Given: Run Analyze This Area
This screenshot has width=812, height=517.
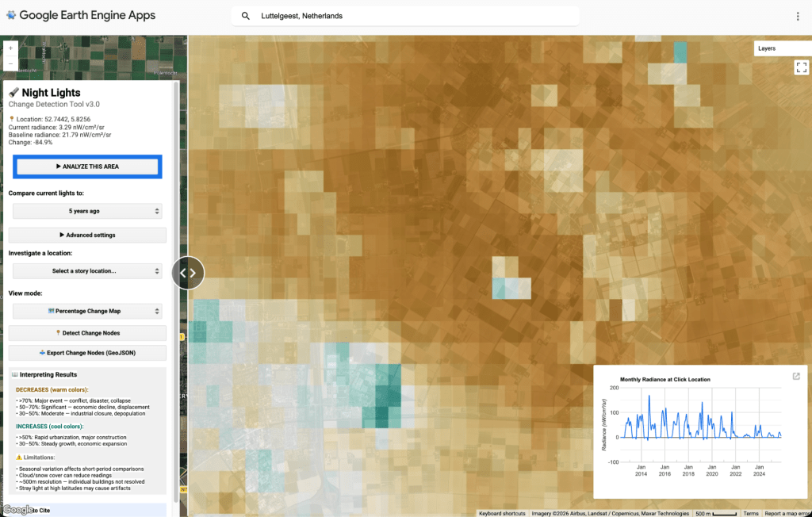Looking at the screenshot, I should coord(87,167).
